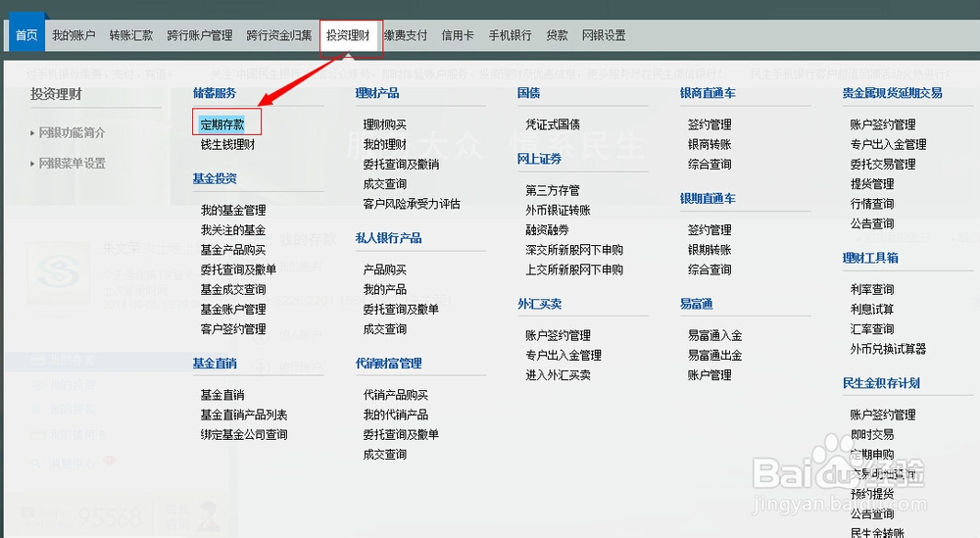This screenshot has height=538, width=980.
Task: Open 网银设置 menu
Action: (604, 35)
